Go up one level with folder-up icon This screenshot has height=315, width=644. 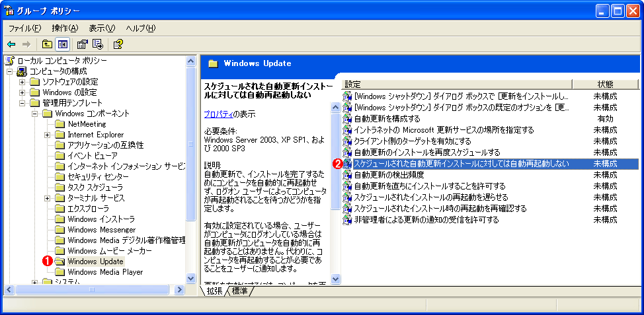click(48, 44)
